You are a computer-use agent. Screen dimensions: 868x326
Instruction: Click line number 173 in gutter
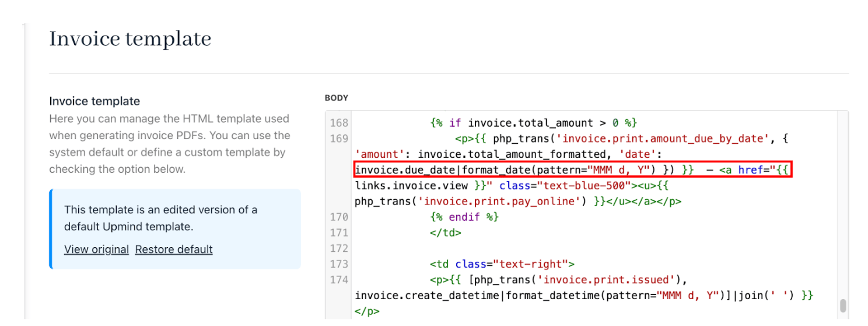point(339,264)
